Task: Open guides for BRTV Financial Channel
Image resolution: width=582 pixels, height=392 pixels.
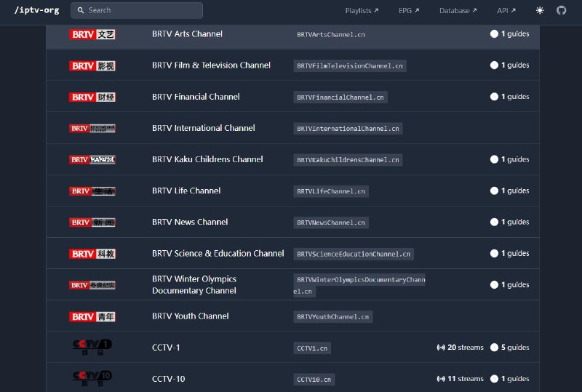Action: (509, 97)
